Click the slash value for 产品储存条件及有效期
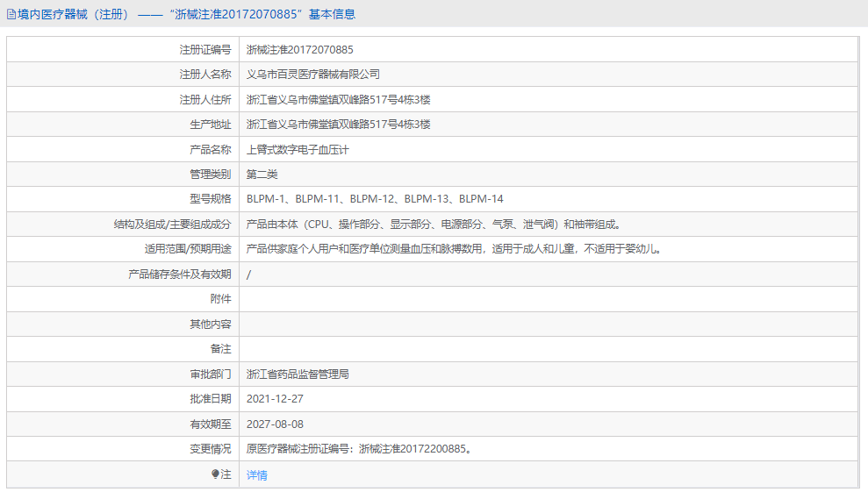868x492 pixels. (248, 275)
